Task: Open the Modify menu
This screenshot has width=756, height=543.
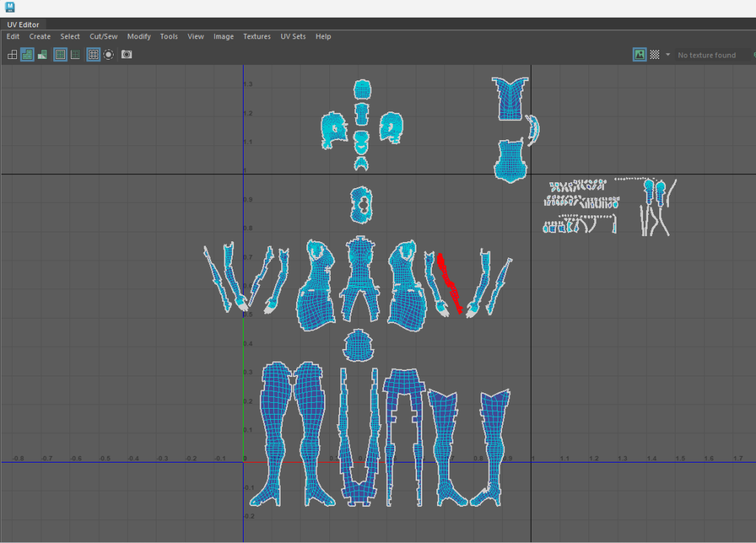Action: (139, 36)
